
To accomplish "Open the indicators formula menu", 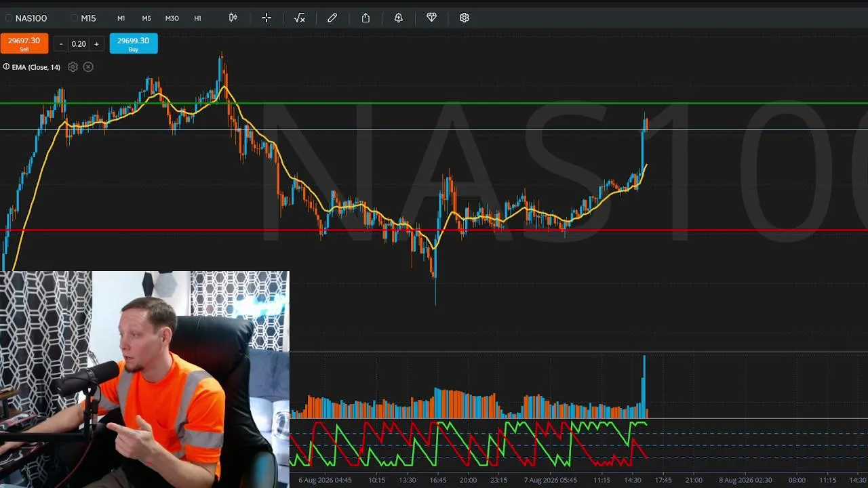I will click(x=299, y=18).
